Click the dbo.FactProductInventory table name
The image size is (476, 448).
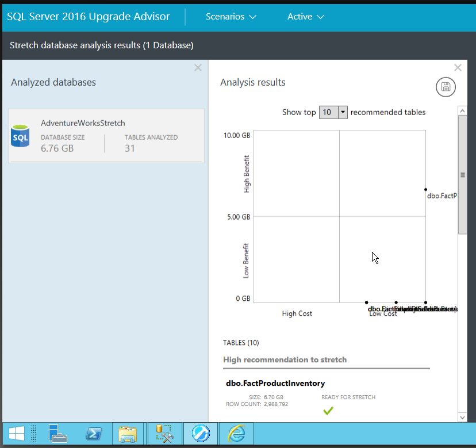pos(275,383)
